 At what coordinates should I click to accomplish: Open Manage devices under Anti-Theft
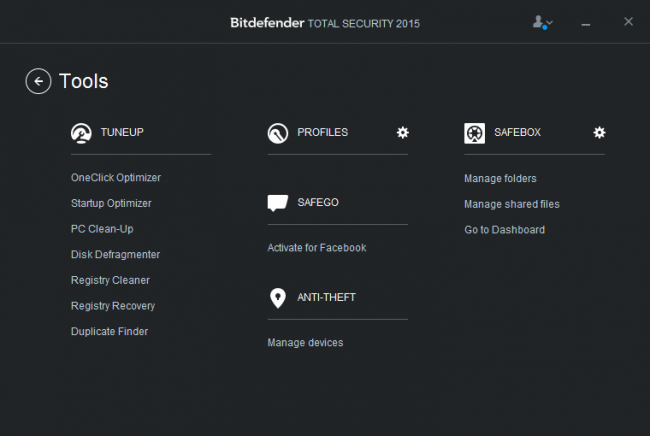[305, 343]
